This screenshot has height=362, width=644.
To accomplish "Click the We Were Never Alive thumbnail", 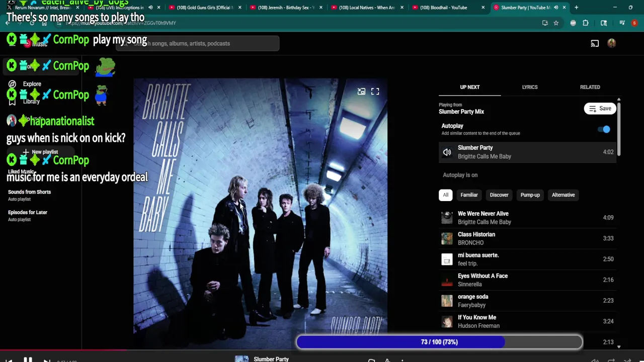I will [447, 218].
